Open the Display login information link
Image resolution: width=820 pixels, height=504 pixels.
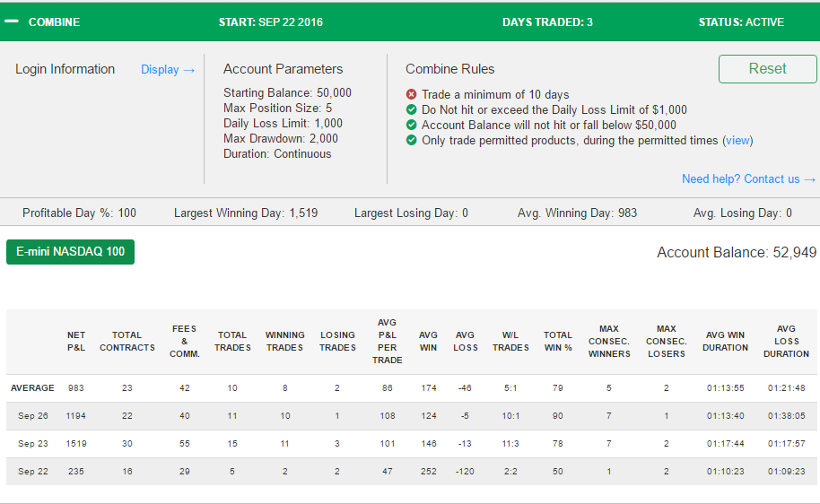pos(168,70)
